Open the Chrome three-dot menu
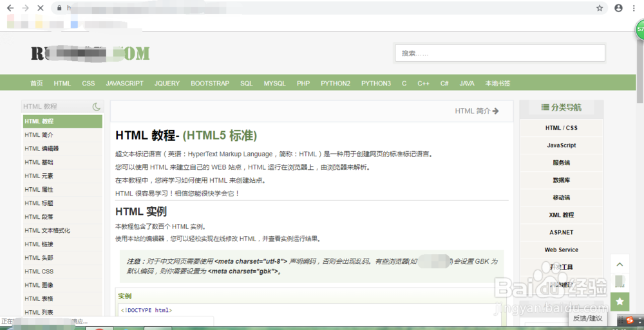Image resolution: width=644 pixels, height=330 pixels. click(x=634, y=8)
